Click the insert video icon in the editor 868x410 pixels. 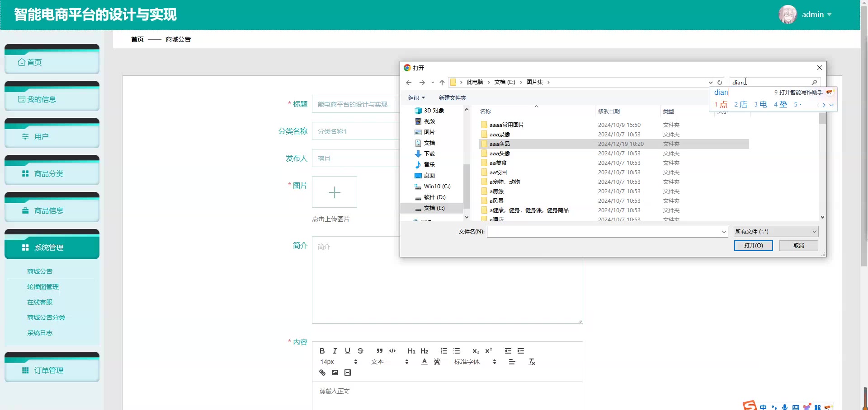tap(347, 373)
